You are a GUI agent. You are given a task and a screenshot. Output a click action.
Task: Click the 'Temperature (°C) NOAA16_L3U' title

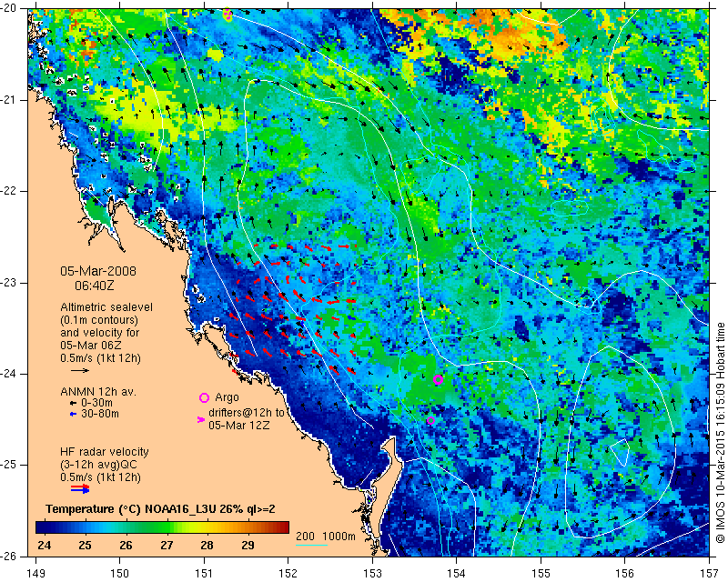[132, 509]
